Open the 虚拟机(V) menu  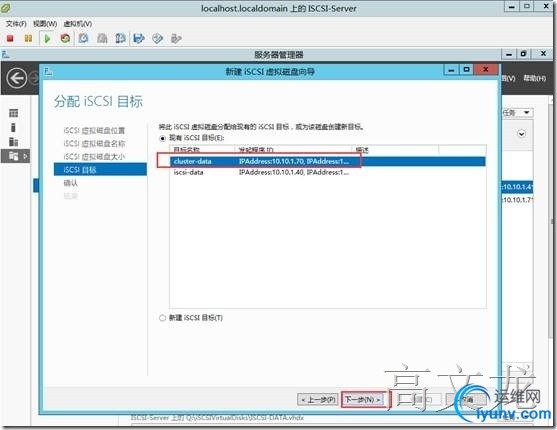tap(78, 24)
